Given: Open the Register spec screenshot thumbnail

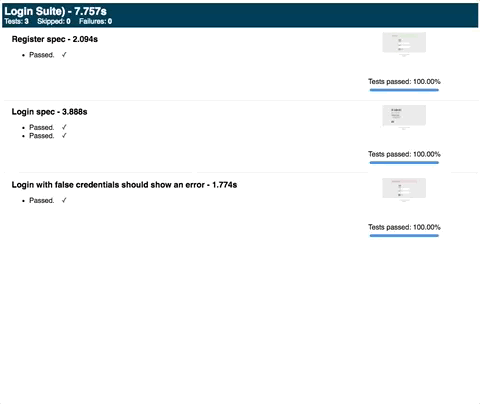Looking at the screenshot, I should click(x=404, y=44).
